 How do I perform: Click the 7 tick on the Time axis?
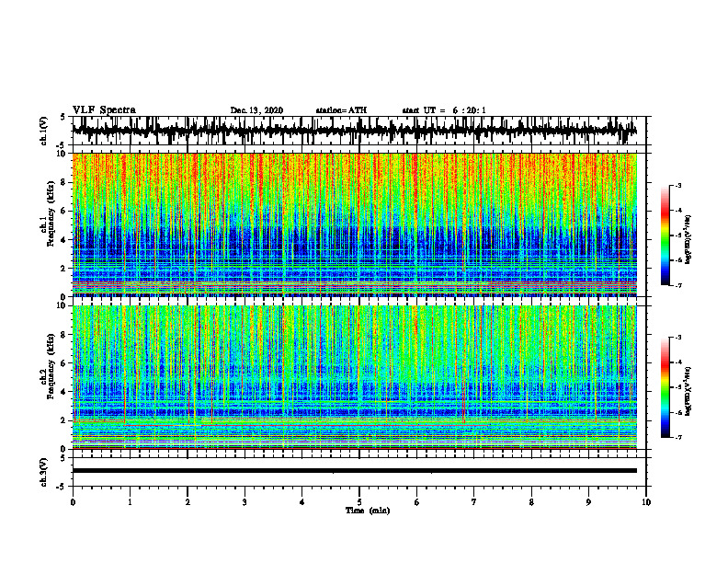coord(474,502)
